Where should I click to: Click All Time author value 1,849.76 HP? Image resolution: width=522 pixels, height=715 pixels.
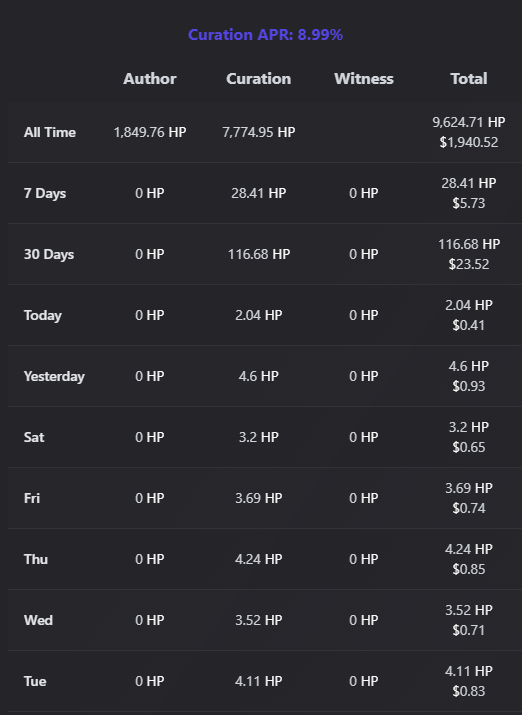coord(150,132)
